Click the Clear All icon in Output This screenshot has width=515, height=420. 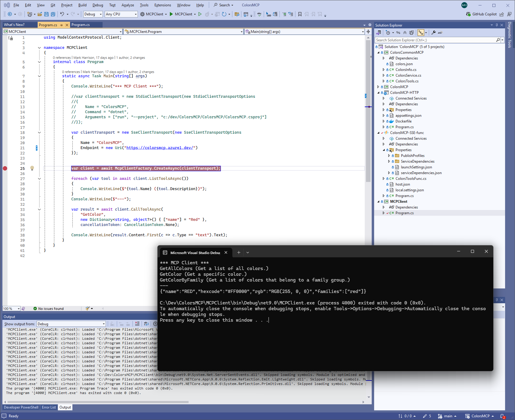pyautogui.click(x=137, y=324)
